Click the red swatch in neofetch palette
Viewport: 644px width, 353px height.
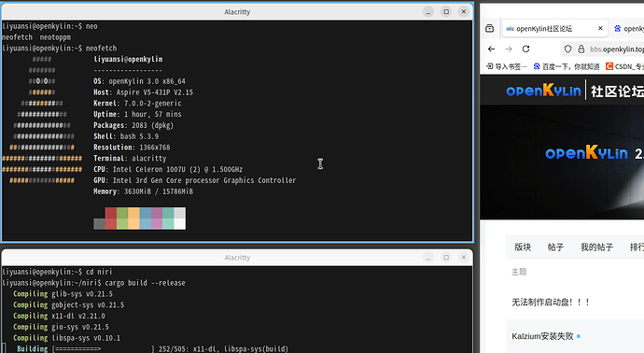tap(111, 219)
